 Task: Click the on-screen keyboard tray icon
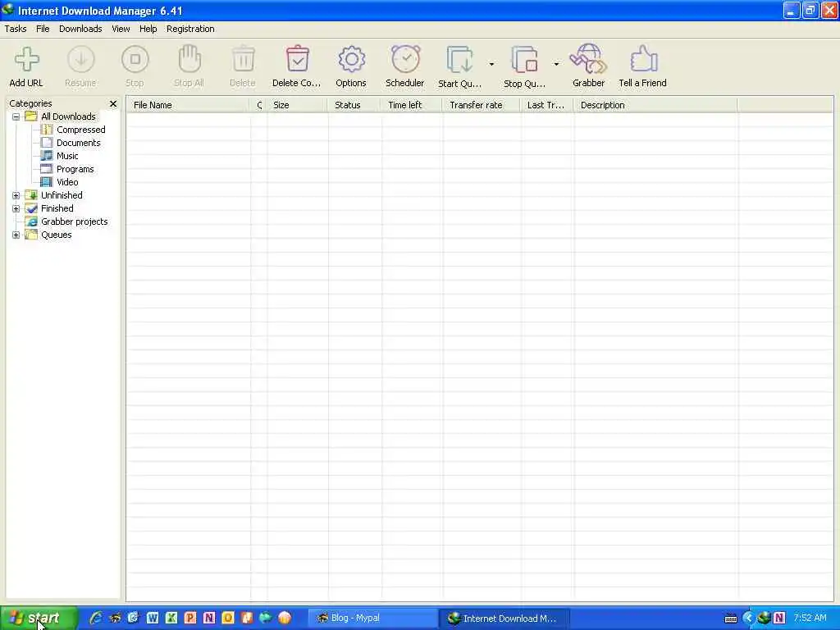731,619
